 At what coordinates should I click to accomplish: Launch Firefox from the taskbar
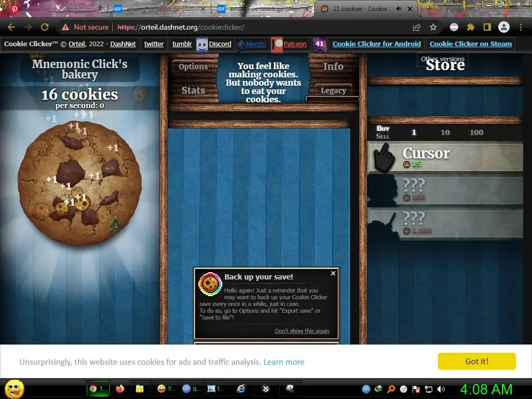120,389
